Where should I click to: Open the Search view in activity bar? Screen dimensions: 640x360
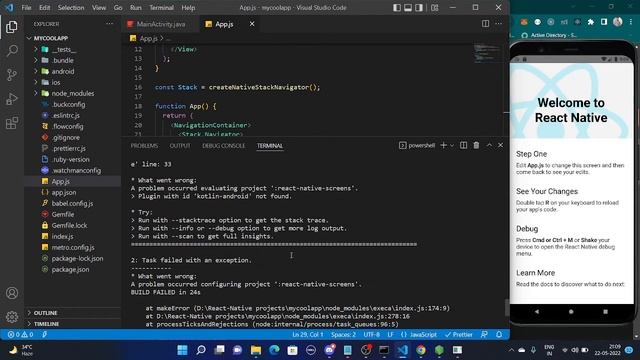point(12,51)
